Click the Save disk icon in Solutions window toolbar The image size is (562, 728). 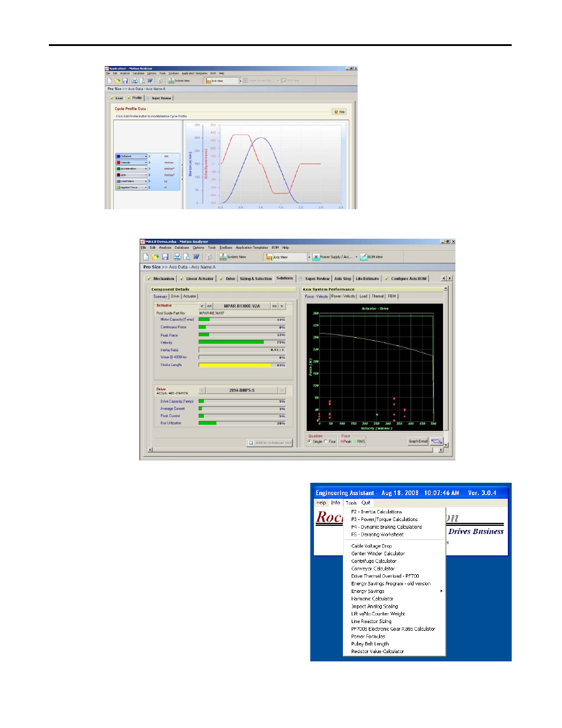tap(166, 257)
